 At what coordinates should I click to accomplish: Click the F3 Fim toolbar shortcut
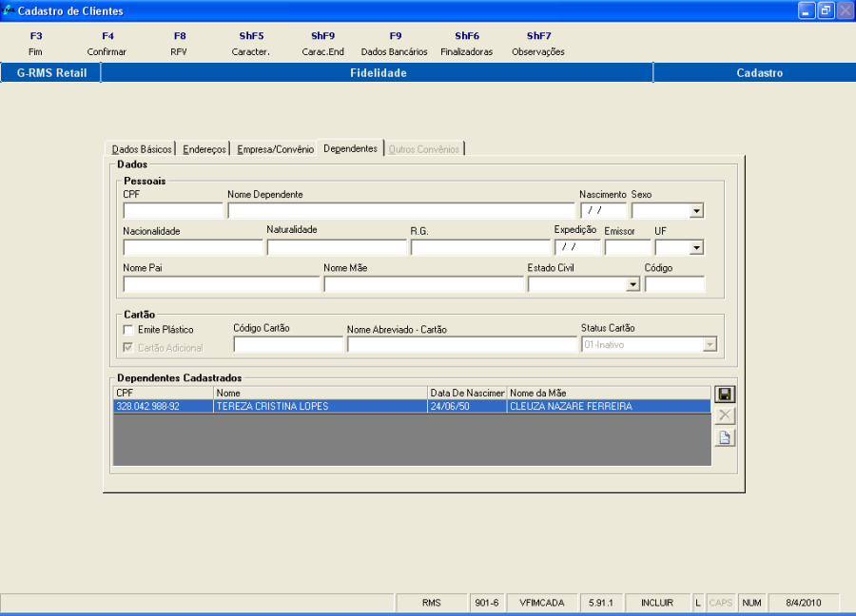point(36,44)
